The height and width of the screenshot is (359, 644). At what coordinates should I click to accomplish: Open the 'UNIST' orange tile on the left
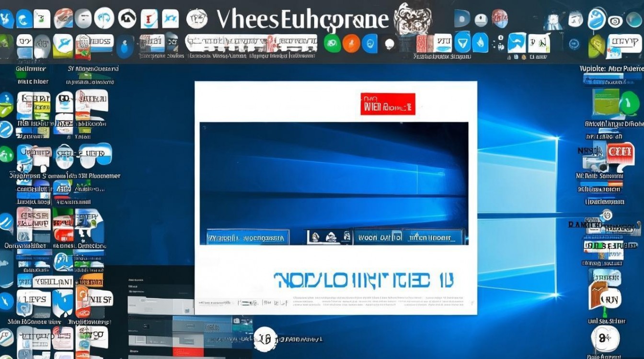point(94,299)
